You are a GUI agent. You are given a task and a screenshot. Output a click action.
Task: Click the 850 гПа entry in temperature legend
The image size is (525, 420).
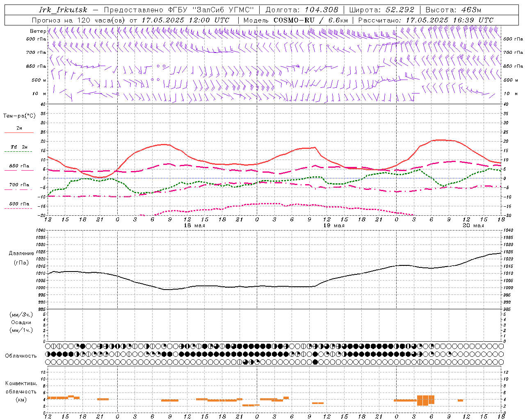[19, 166]
